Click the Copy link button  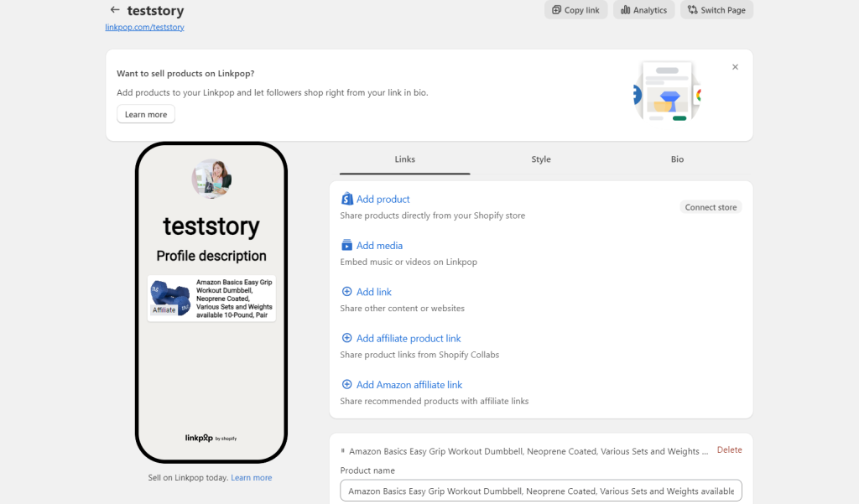coord(575,10)
